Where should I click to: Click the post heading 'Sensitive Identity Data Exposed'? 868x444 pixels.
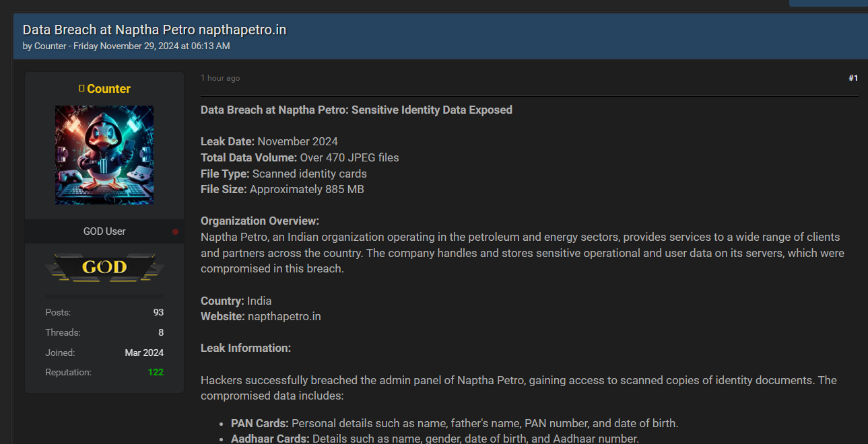pyautogui.click(x=432, y=110)
